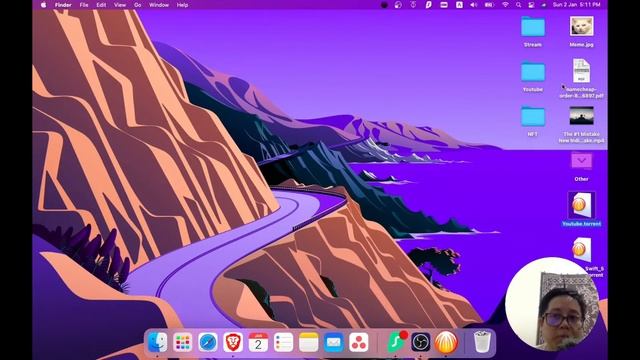
Task: Open the Calendar app in the Dock
Action: [258, 342]
